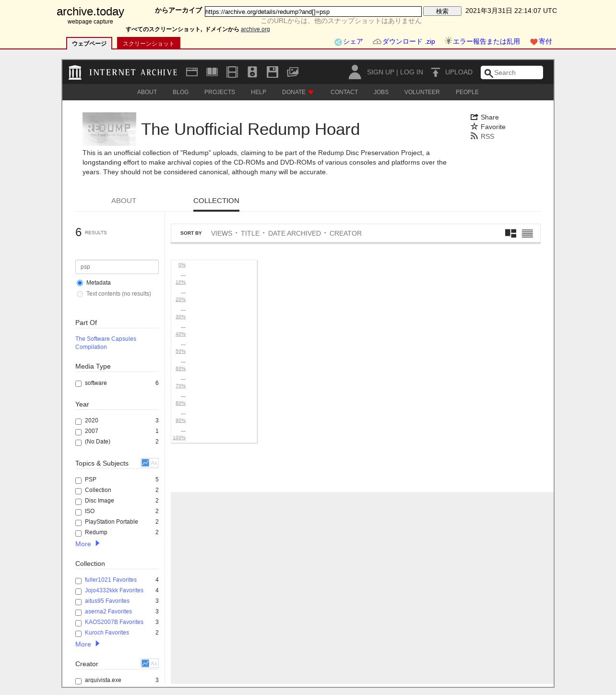Click the archive.today share icon
Image resolution: width=616 pixels, height=695 pixels.
(338, 42)
